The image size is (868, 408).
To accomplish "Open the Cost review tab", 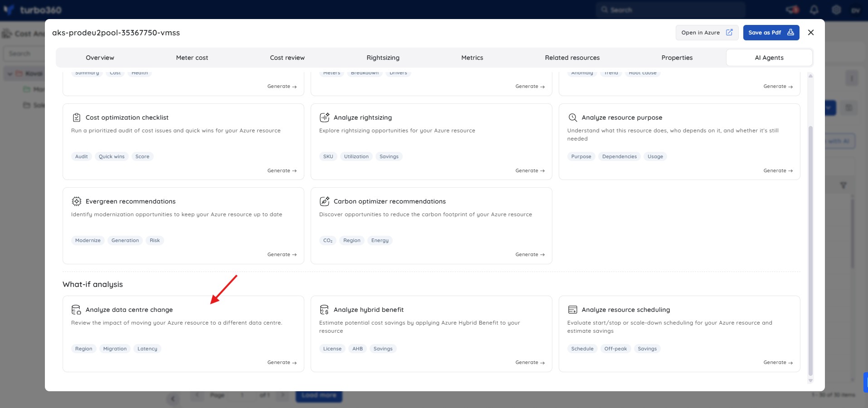I will (x=287, y=58).
